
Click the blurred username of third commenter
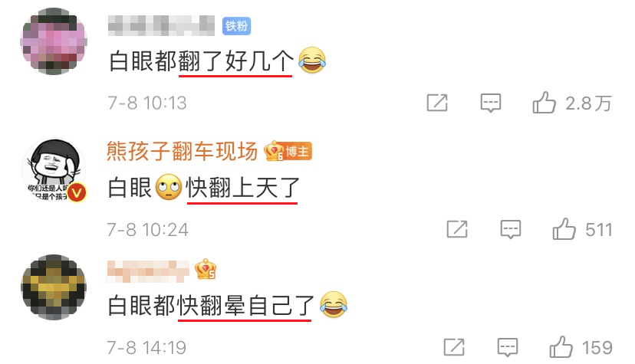[x=148, y=271]
